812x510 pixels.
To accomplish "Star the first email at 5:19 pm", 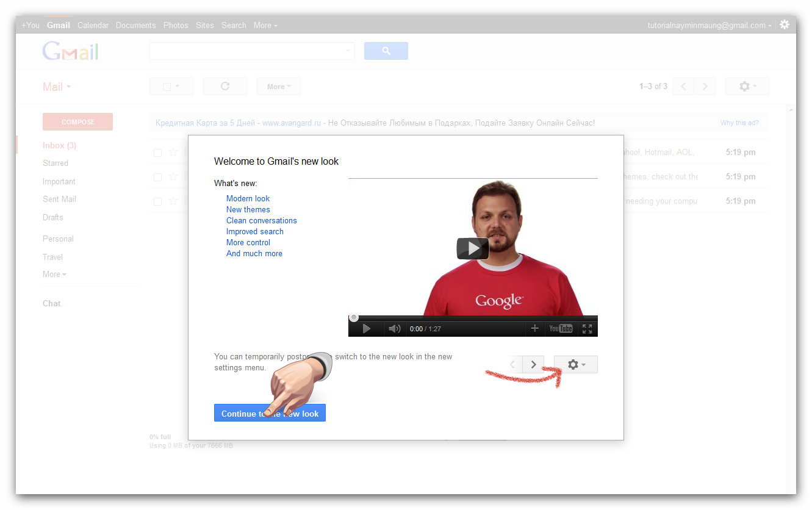I will coord(173,153).
